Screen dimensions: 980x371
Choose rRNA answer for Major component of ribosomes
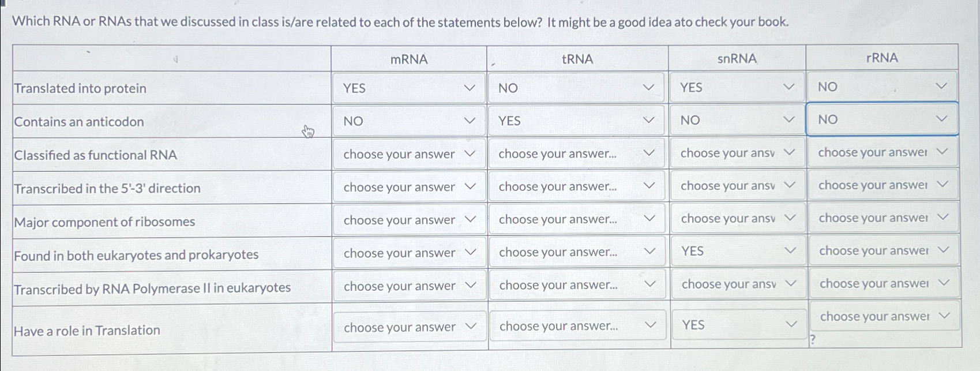pos(883,218)
